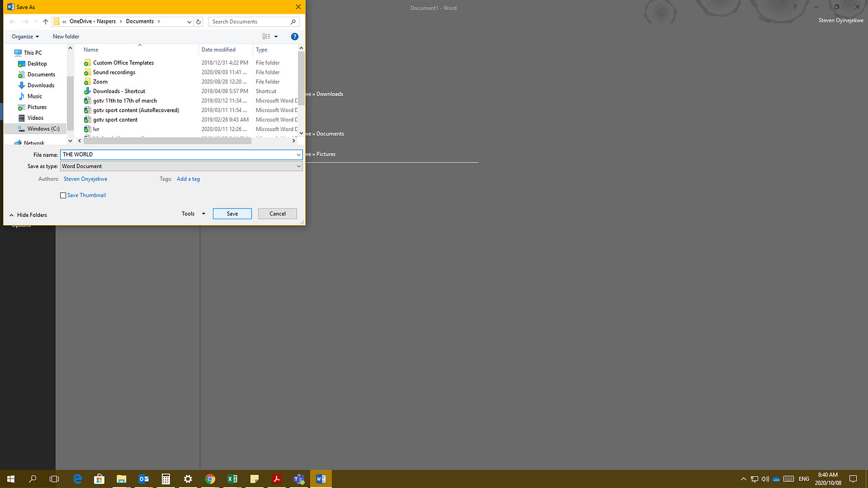The height and width of the screenshot is (488, 868).
Task: Select Windows (C:) in the navigation pane
Action: [43, 129]
